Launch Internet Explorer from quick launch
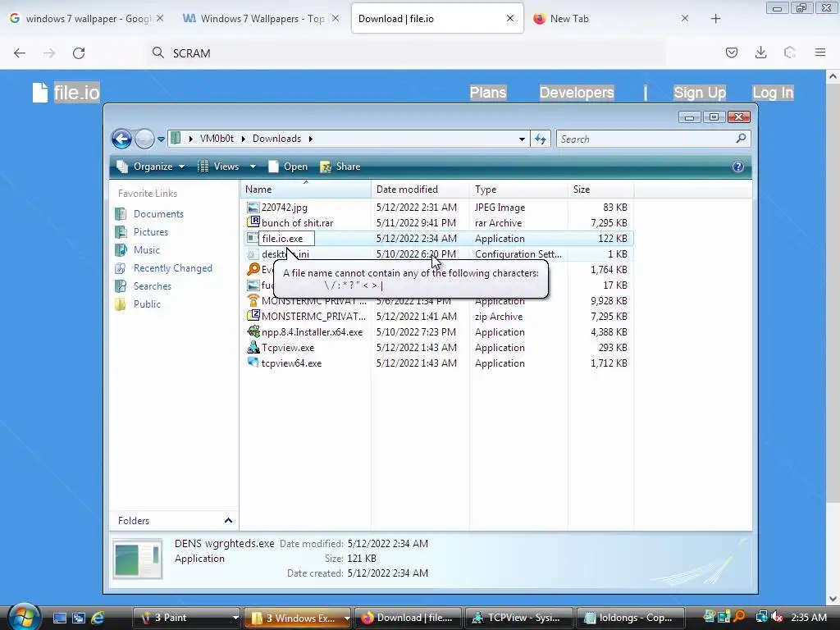 pos(98,619)
